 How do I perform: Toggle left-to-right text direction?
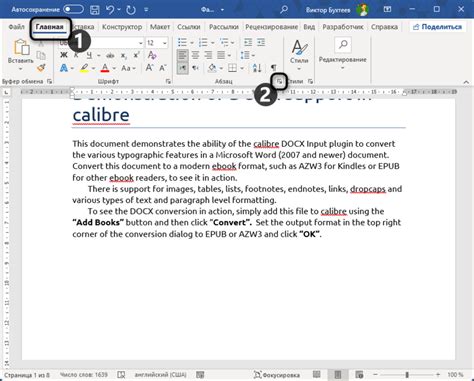pos(182,68)
